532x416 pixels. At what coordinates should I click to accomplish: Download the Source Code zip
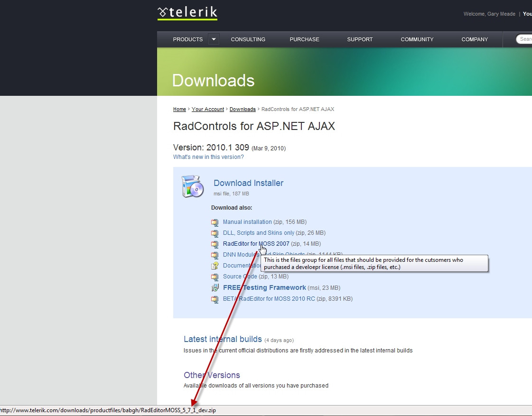click(240, 277)
